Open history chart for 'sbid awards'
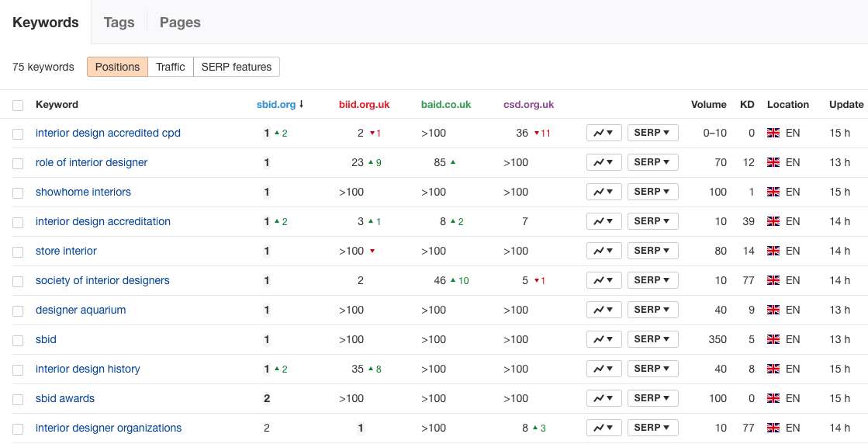Image resolution: width=868 pixels, height=444 pixels. [604, 398]
